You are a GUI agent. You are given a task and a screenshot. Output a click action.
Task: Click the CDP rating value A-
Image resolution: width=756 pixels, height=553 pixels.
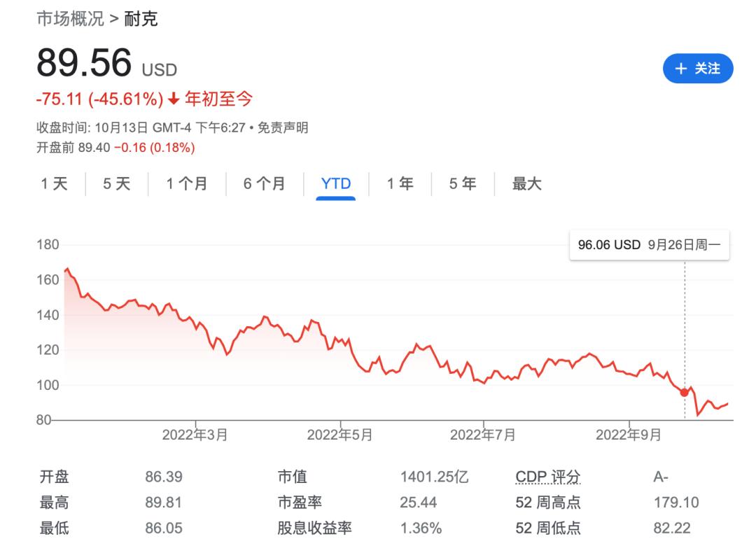coord(661,477)
